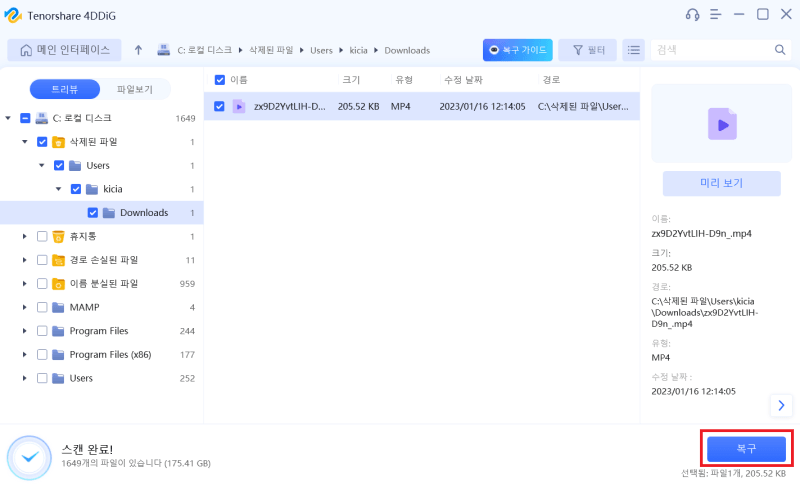Screen dimensions: 800x490
Task: Sort by the 유형 column header
Action: click(x=404, y=80)
